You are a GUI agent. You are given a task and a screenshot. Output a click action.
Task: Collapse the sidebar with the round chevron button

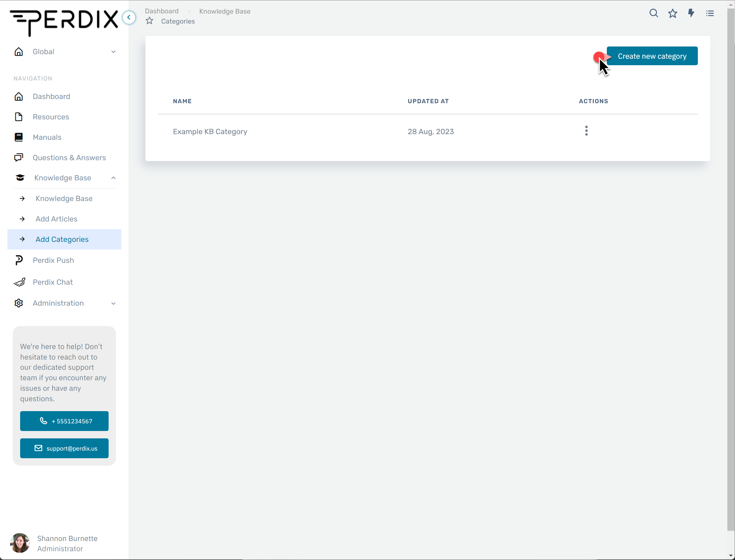[129, 17]
